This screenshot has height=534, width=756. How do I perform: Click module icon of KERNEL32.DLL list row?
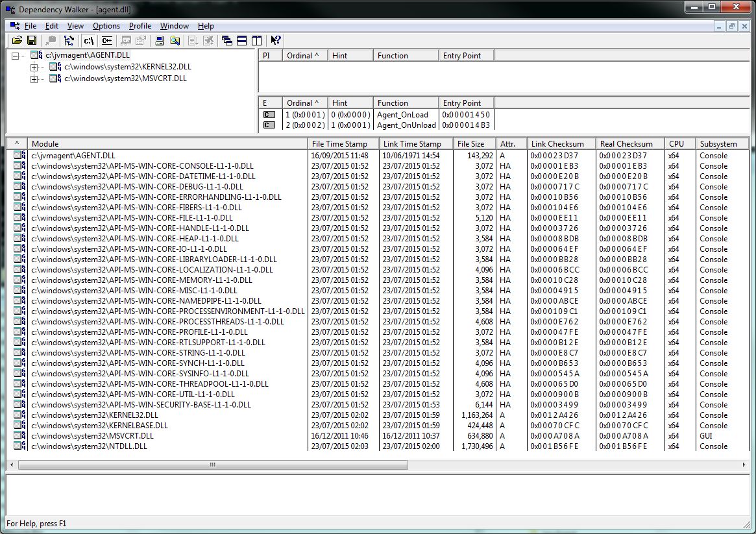click(x=19, y=415)
